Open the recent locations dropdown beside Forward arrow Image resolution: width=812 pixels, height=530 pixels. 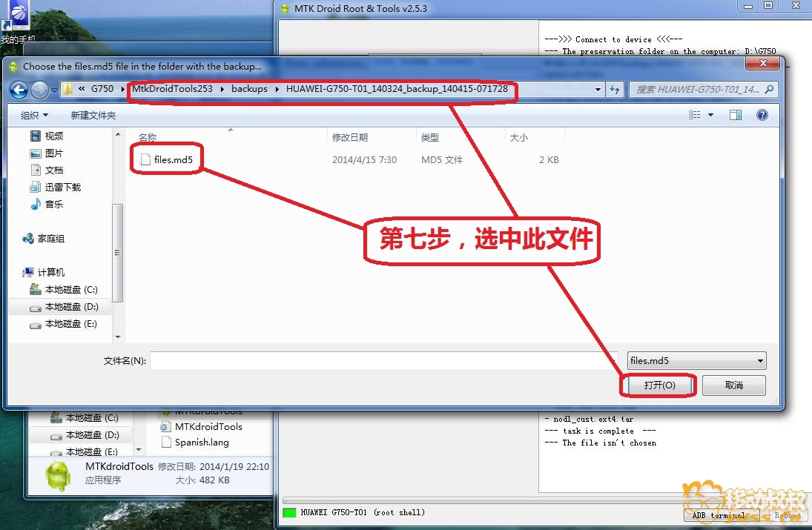pos(54,90)
